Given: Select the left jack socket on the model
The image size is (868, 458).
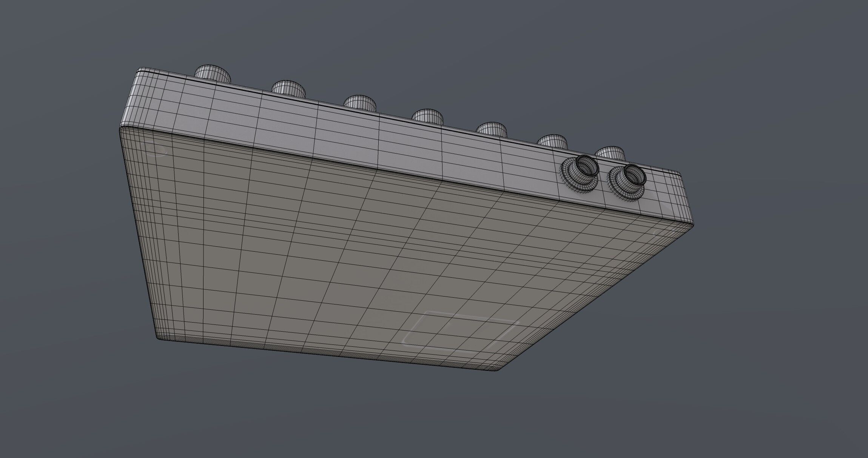Looking at the screenshot, I should coord(579,173).
